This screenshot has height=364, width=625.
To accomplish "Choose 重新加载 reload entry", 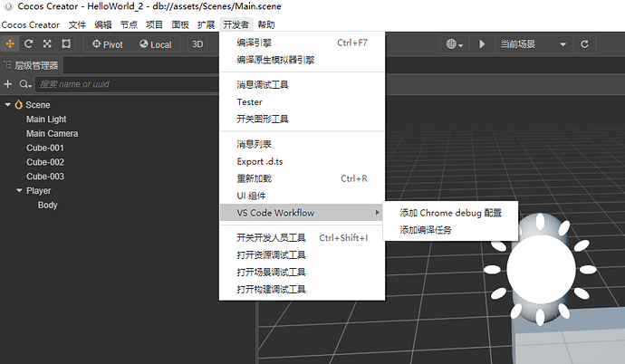I will 303,178.
